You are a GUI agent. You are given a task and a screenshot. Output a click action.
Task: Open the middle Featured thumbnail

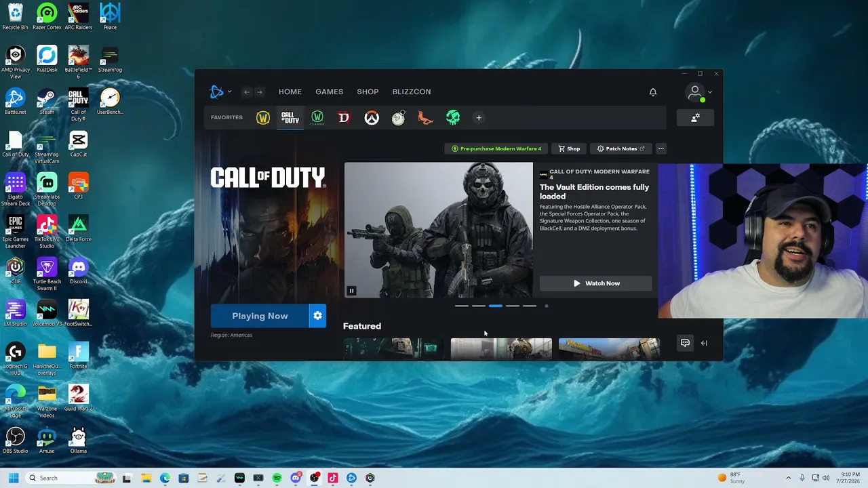click(501, 349)
